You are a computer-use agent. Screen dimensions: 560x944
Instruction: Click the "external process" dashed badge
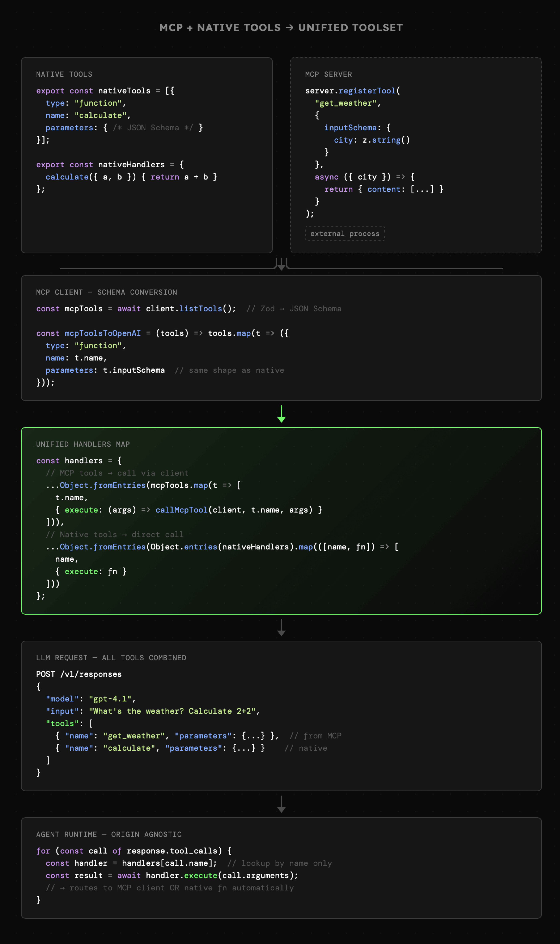pyautogui.click(x=345, y=234)
